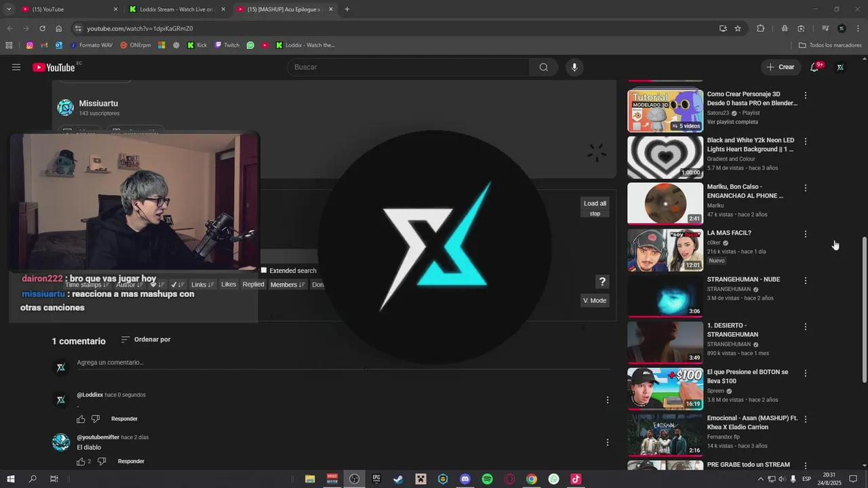Open options for the @youtubemifter comment
Screen dimensions: 868x488
click(x=608, y=443)
